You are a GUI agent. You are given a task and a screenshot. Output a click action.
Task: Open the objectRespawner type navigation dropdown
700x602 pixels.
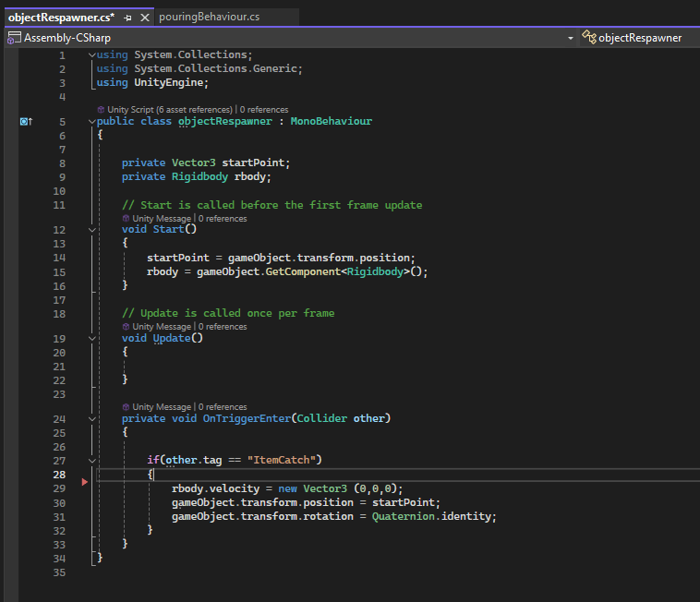coord(639,38)
